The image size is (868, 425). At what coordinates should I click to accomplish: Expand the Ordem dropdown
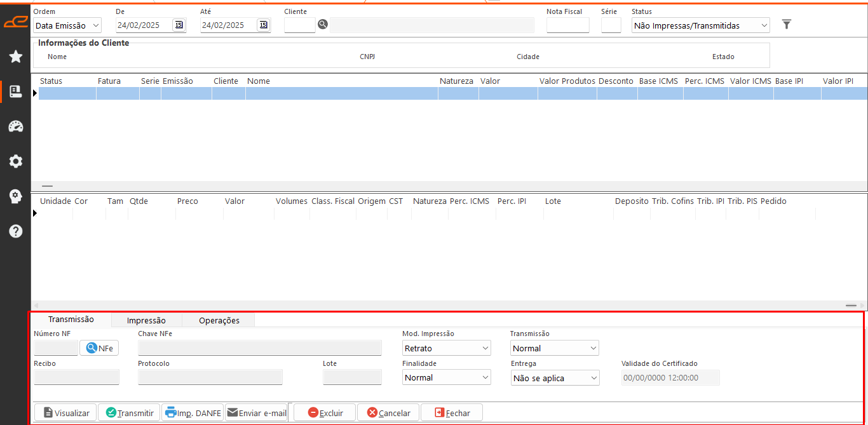click(x=67, y=25)
